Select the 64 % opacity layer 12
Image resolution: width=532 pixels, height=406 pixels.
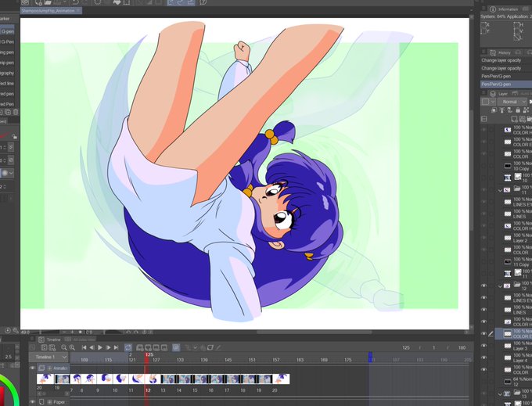[513, 382]
